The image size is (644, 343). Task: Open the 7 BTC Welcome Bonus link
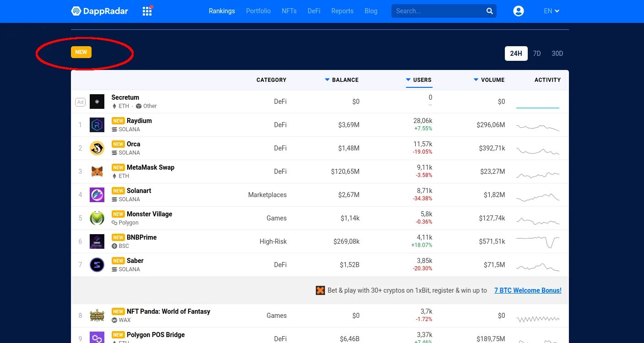(x=528, y=290)
